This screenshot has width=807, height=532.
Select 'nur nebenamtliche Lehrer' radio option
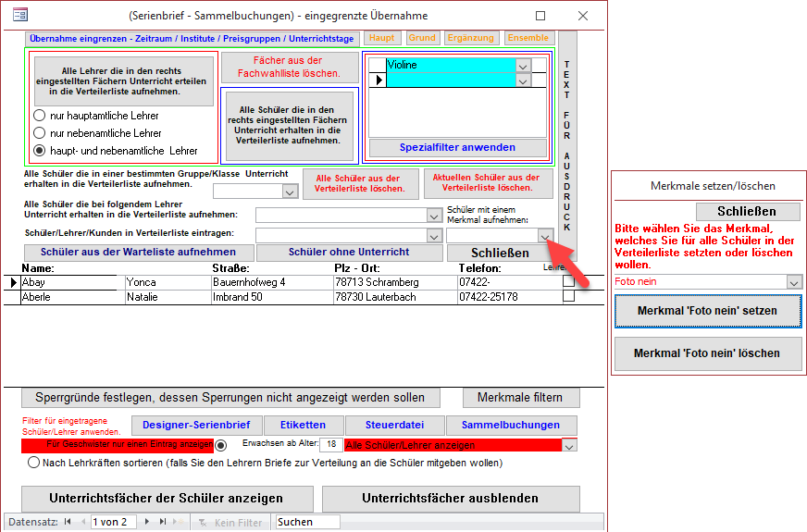(40, 133)
